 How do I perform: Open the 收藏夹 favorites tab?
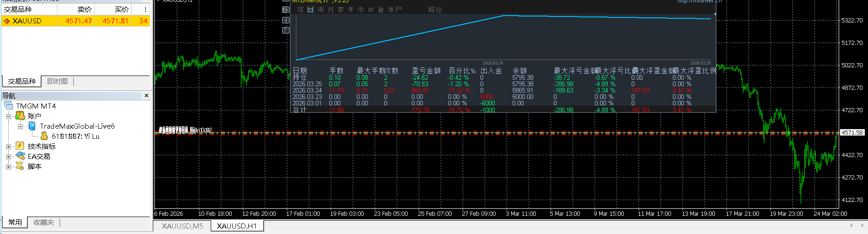[x=44, y=223]
